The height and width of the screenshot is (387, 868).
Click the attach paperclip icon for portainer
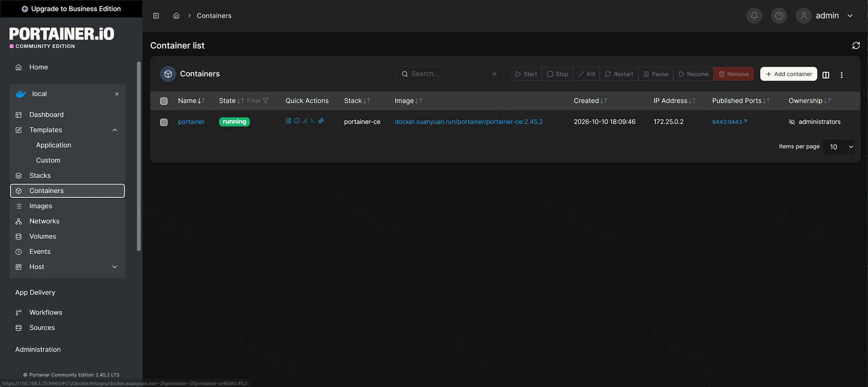coord(321,121)
